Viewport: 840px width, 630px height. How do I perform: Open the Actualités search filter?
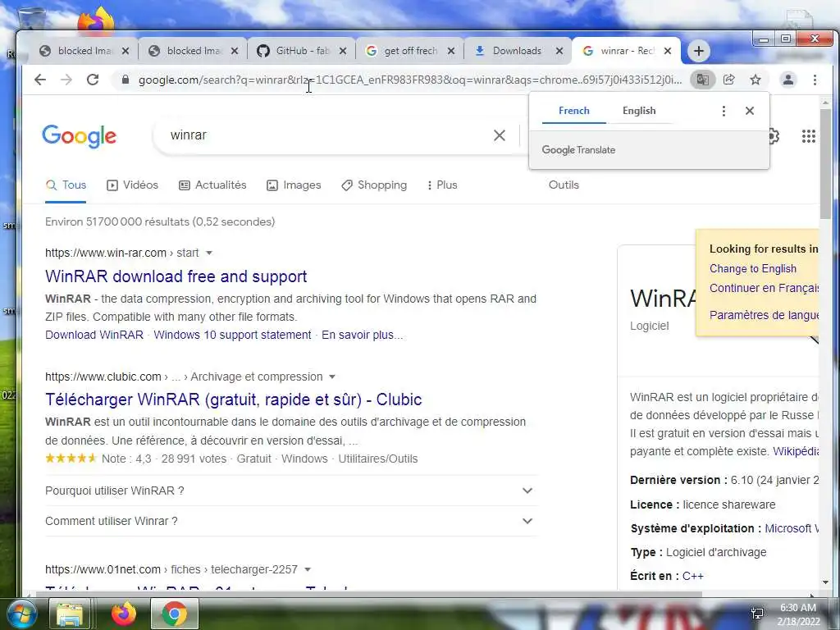212,185
